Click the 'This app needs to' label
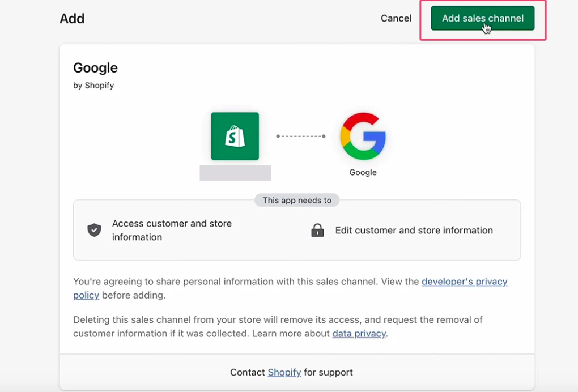Screen dimensions: 578x392 pos(297,200)
